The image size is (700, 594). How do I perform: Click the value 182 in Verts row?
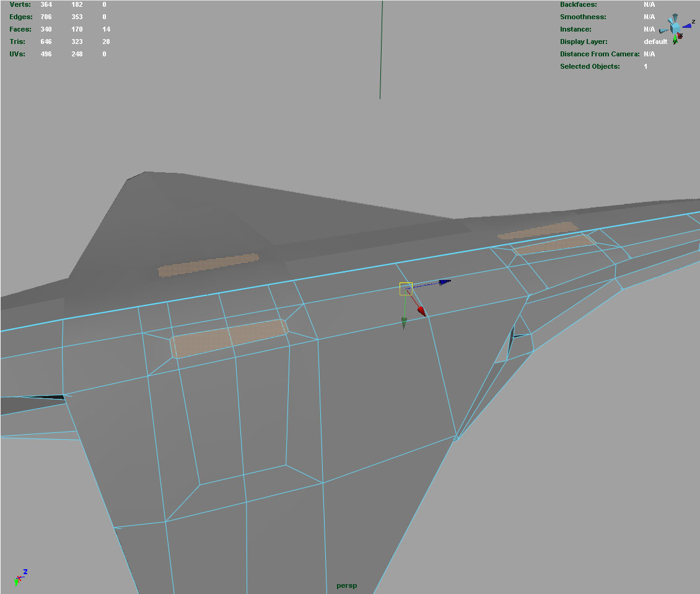77,4
